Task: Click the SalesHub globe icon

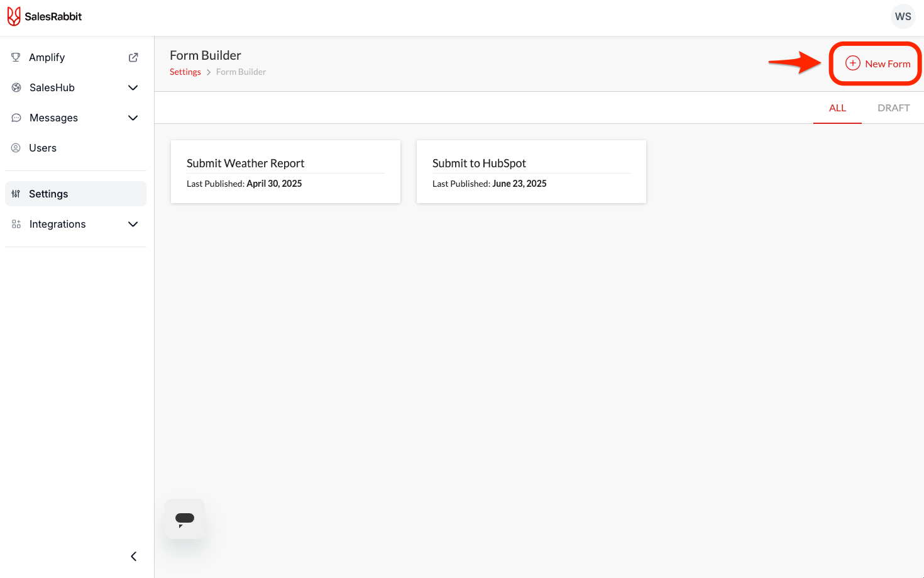Action: pyautogui.click(x=16, y=87)
